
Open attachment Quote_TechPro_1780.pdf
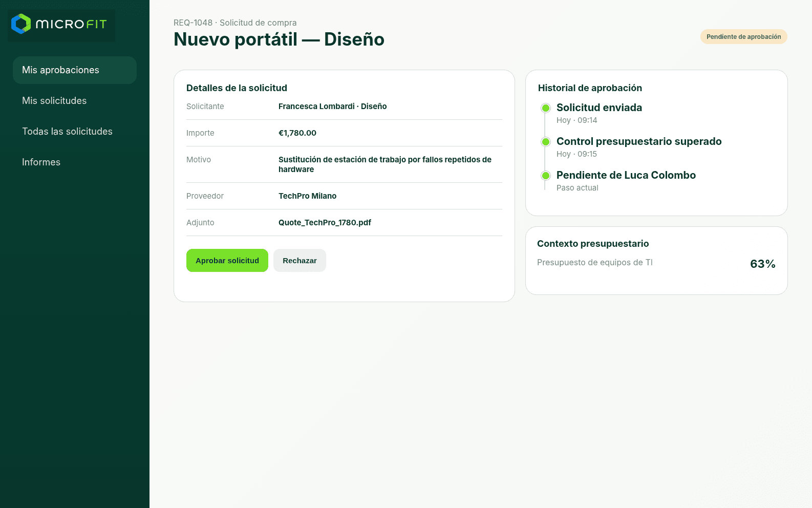[x=325, y=223]
